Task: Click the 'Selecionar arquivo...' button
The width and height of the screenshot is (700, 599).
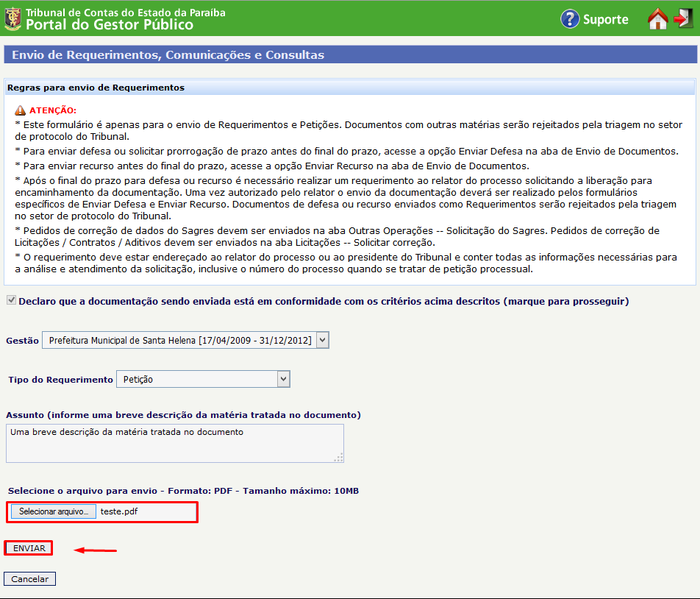Action: coord(54,511)
